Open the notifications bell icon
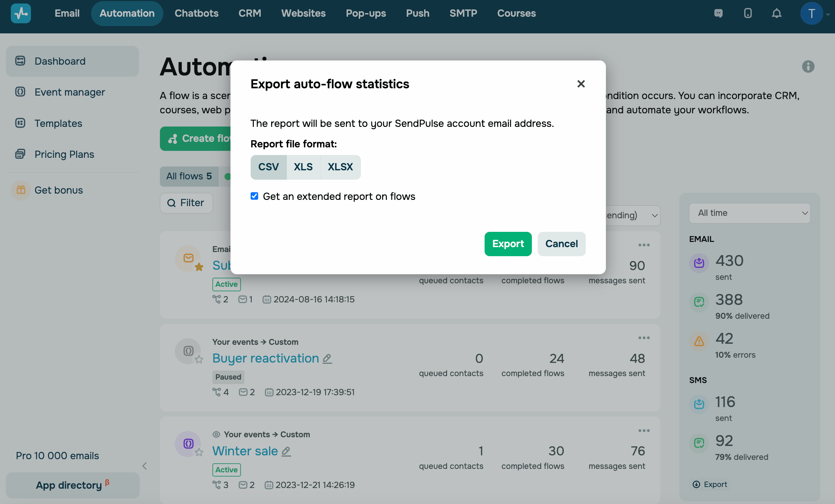Image resolution: width=835 pixels, height=504 pixels. (776, 13)
